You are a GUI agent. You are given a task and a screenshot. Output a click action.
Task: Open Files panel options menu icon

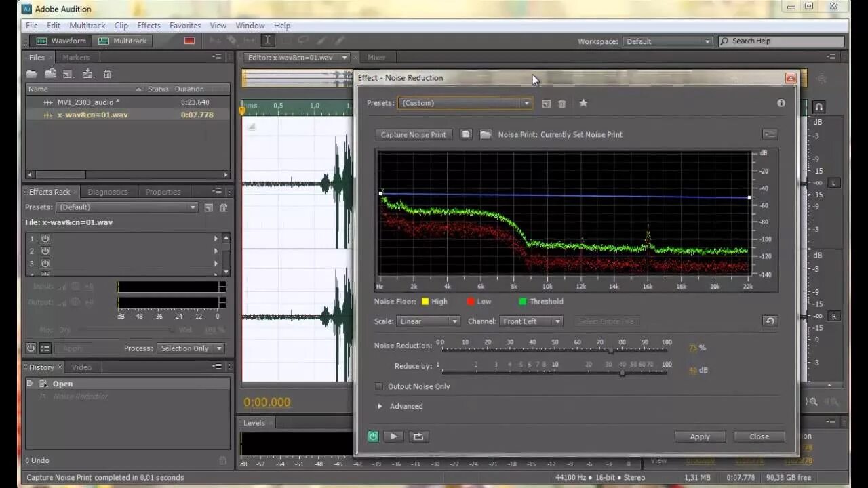click(x=217, y=58)
